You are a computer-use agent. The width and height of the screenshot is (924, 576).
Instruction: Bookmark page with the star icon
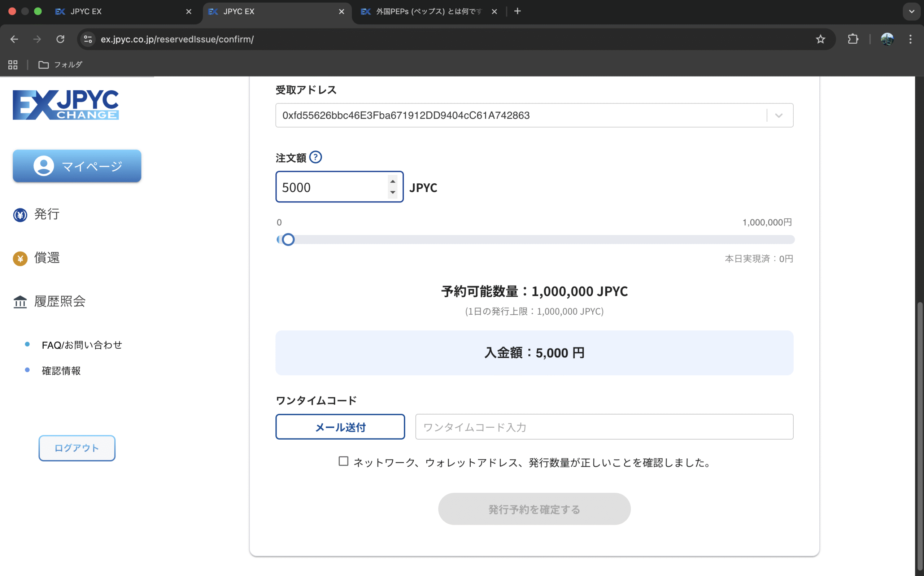[x=820, y=39]
